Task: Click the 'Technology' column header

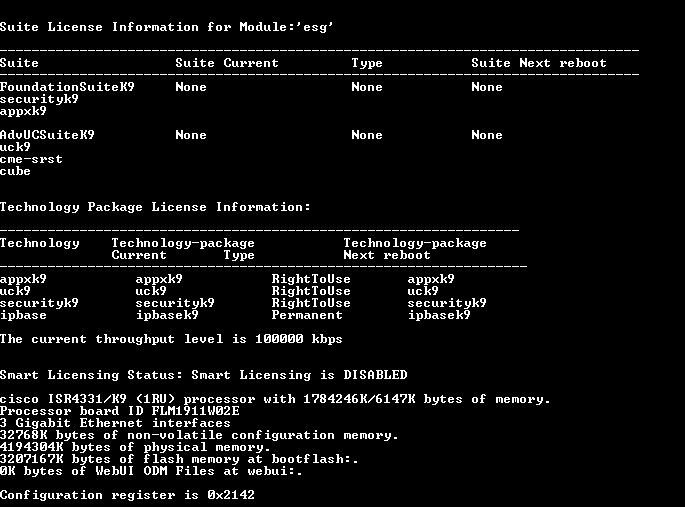Action: [39, 243]
